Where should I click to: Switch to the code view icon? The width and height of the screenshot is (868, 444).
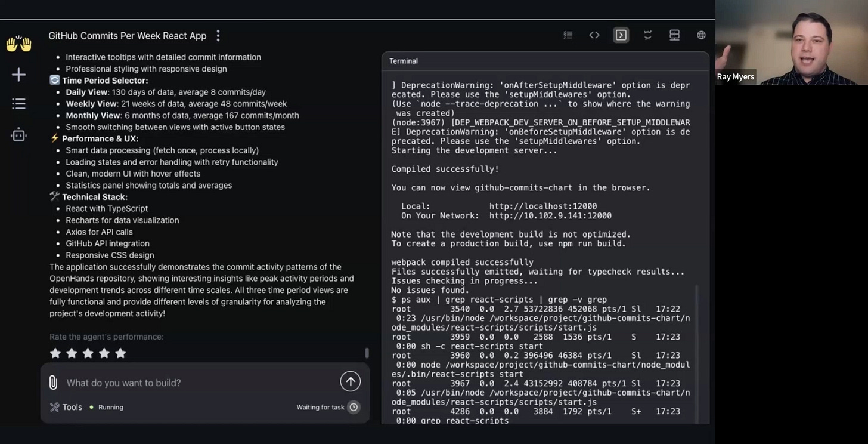point(594,35)
